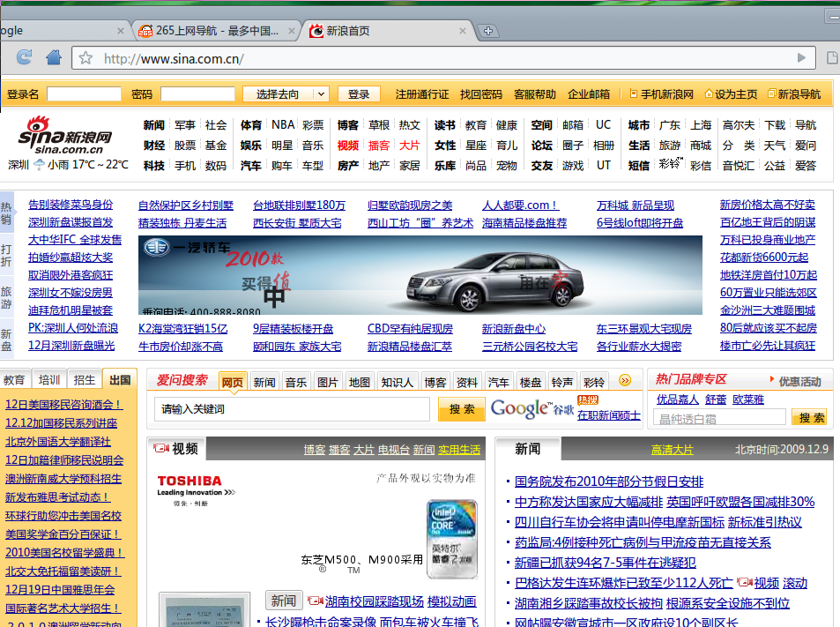Image resolution: width=840 pixels, height=627 pixels.
Task: Open the red 视频 navigation link
Action: [347, 146]
